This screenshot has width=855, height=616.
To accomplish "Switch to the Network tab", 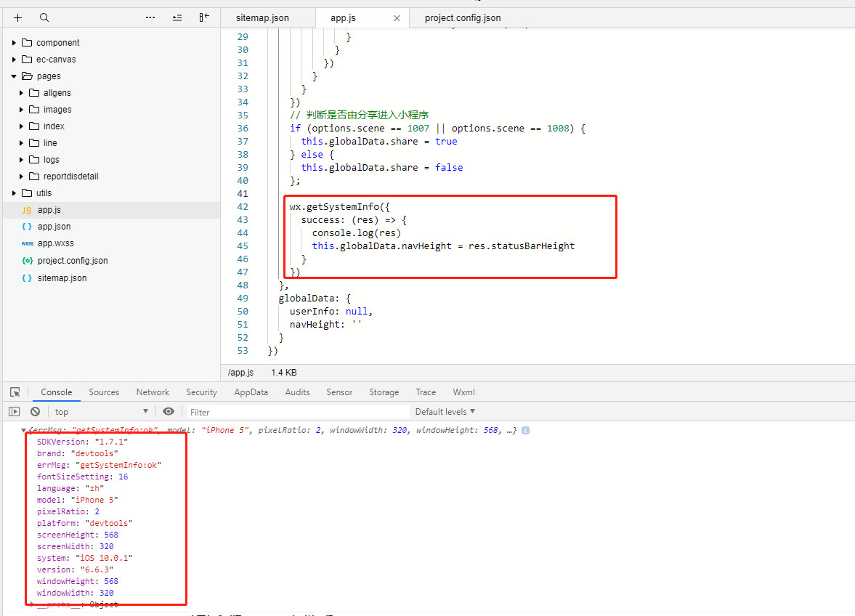I will 153,392.
